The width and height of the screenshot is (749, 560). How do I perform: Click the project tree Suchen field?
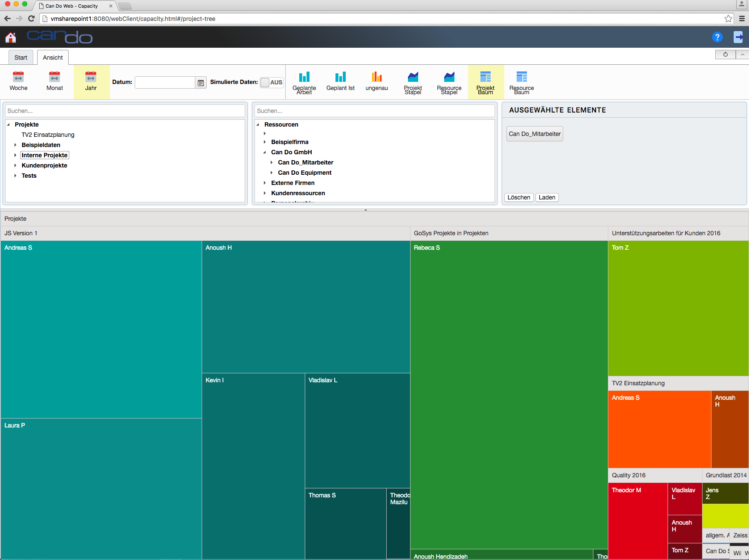tap(125, 111)
